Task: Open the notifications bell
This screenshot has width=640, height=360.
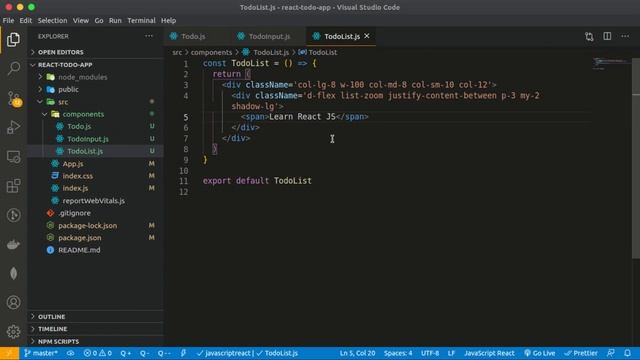Action: 628,353
